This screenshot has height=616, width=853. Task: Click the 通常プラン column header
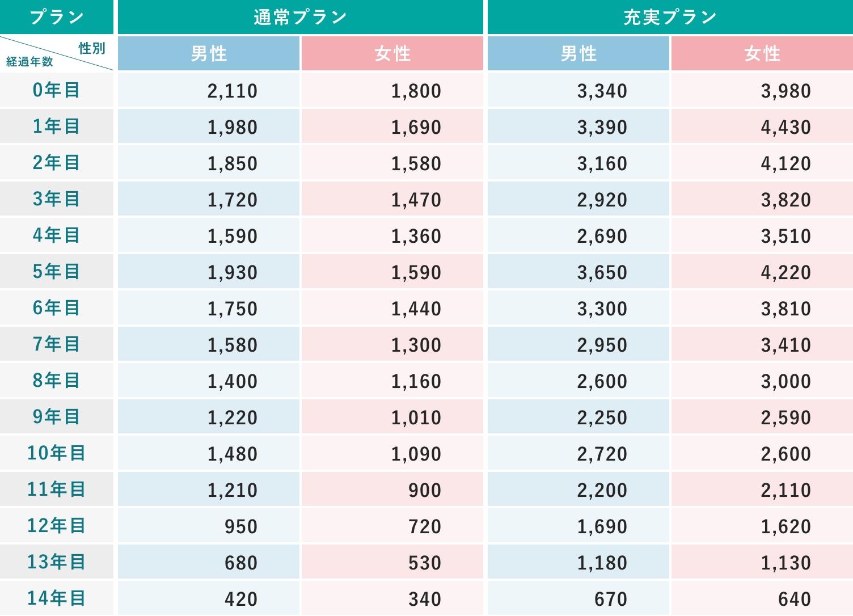[300, 18]
